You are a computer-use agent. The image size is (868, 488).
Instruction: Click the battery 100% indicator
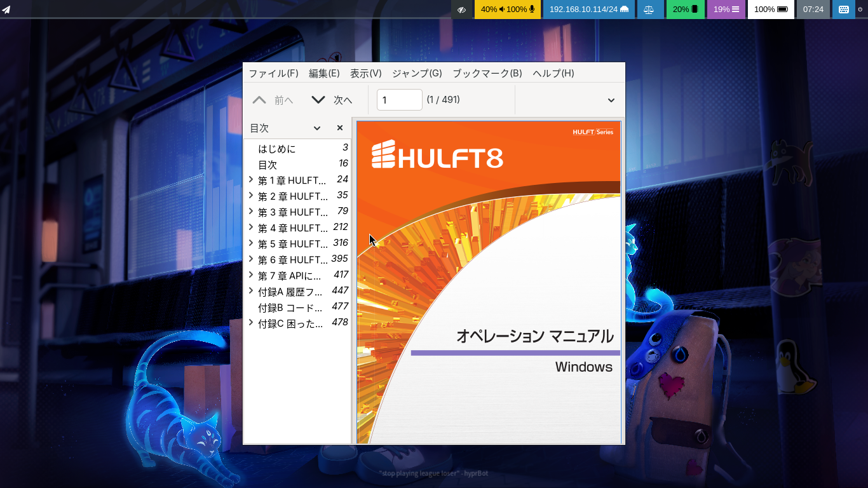pyautogui.click(x=771, y=10)
